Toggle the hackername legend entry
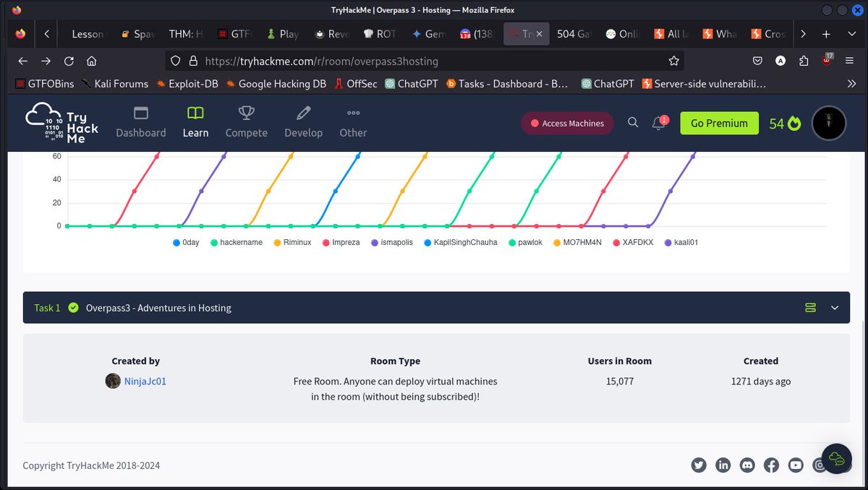 coord(237,242)
